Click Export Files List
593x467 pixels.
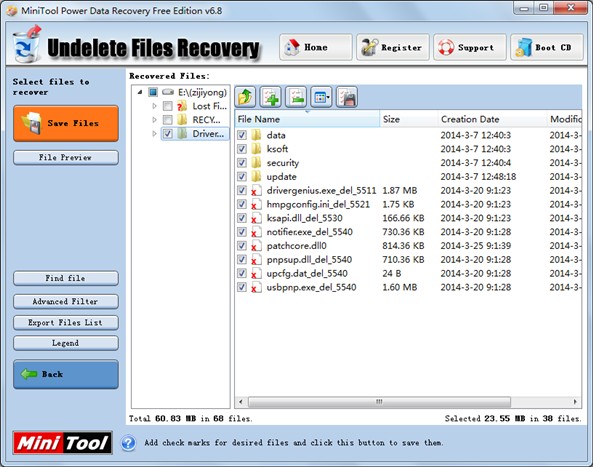(x=66, y=323)
